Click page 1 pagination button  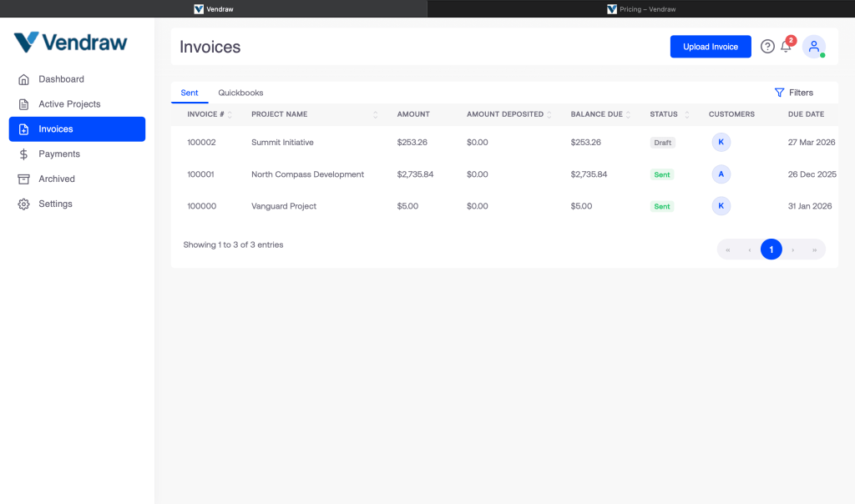771,249
